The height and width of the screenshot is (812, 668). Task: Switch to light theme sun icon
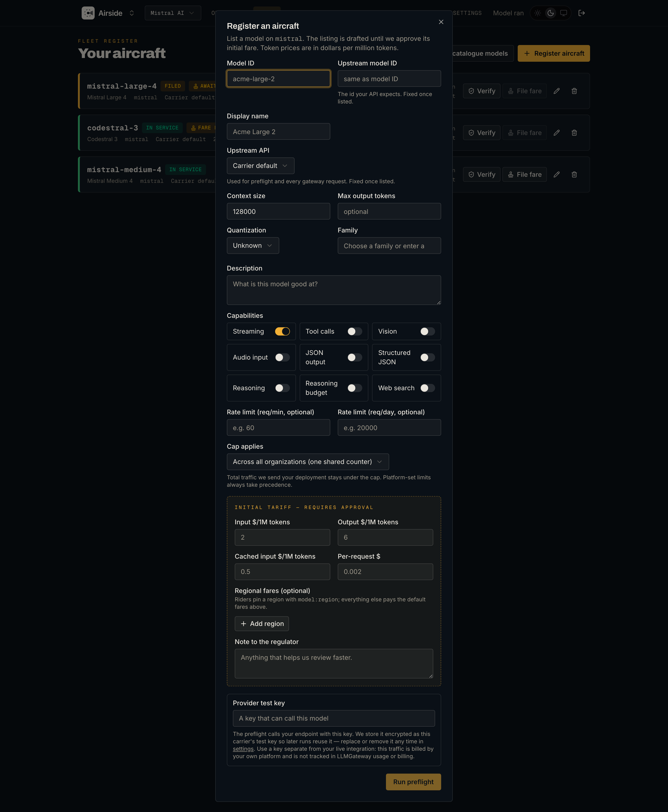pos(538,13)
